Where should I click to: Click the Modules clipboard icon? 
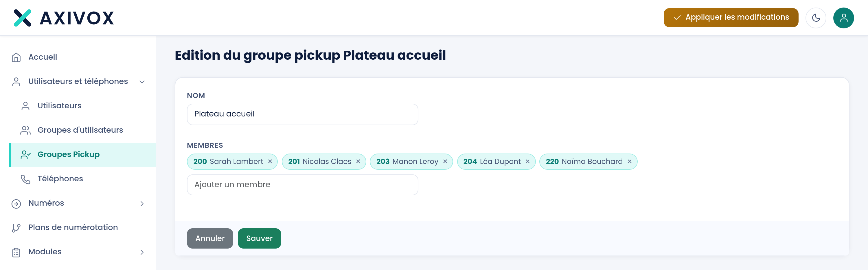click(16, 252)
